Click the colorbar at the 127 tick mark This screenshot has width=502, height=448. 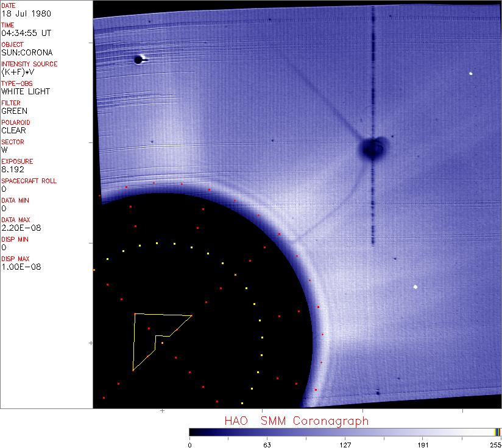(345, 432)
